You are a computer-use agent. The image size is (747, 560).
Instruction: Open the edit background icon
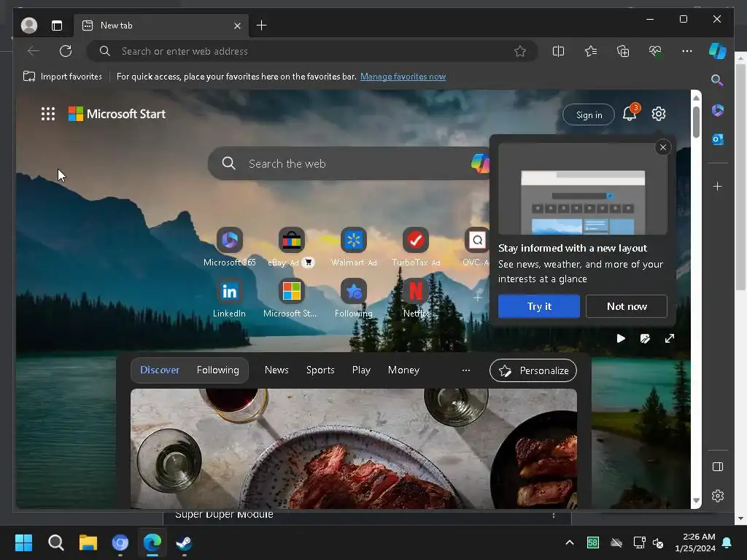click(x=645, y=338)
